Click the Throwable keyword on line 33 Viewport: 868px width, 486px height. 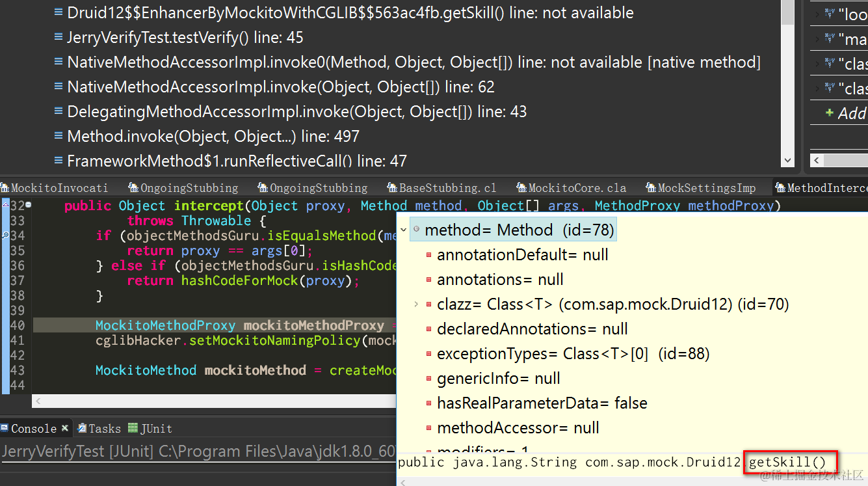point(216,221)
